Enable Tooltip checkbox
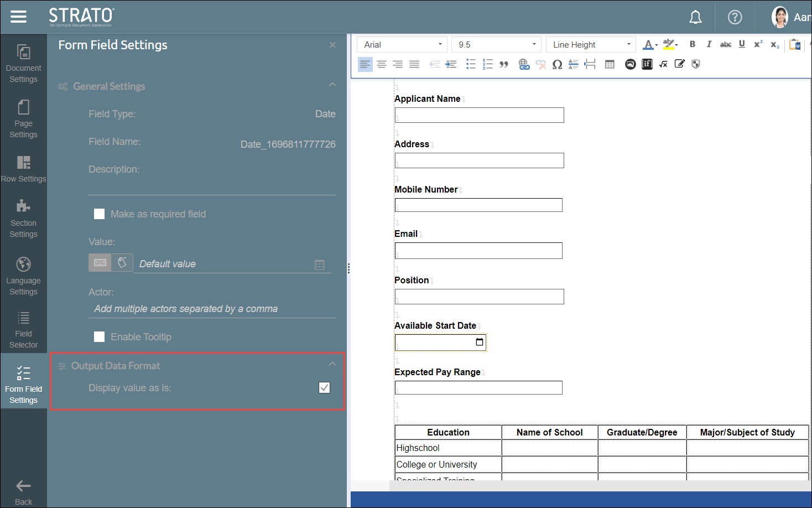 point(100,337)
